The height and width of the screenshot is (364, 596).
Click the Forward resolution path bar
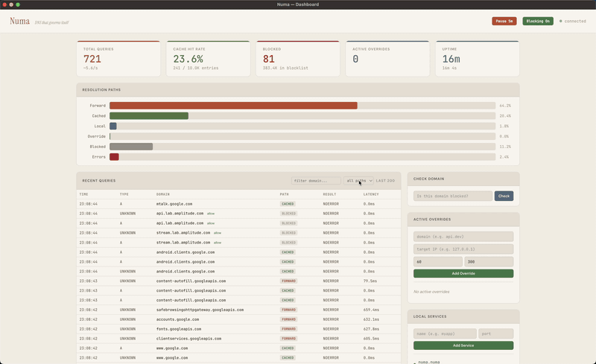click(233, 106)
